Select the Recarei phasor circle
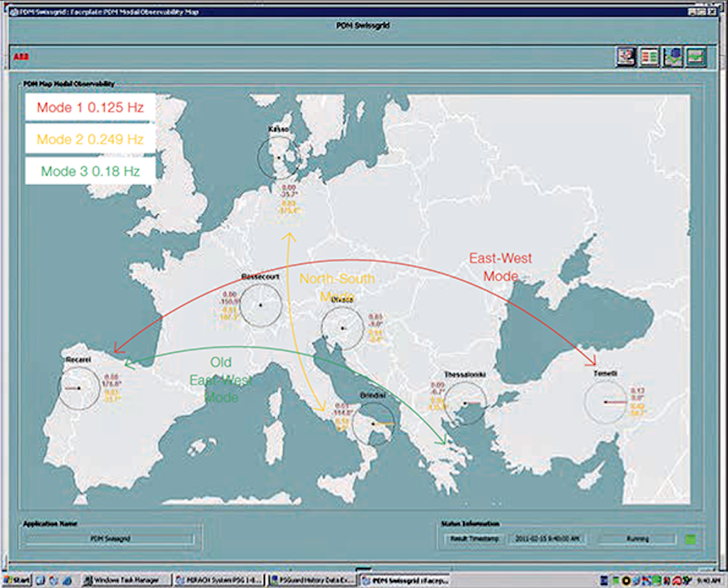Screen dimensions: 728x588 click(79, 388)
